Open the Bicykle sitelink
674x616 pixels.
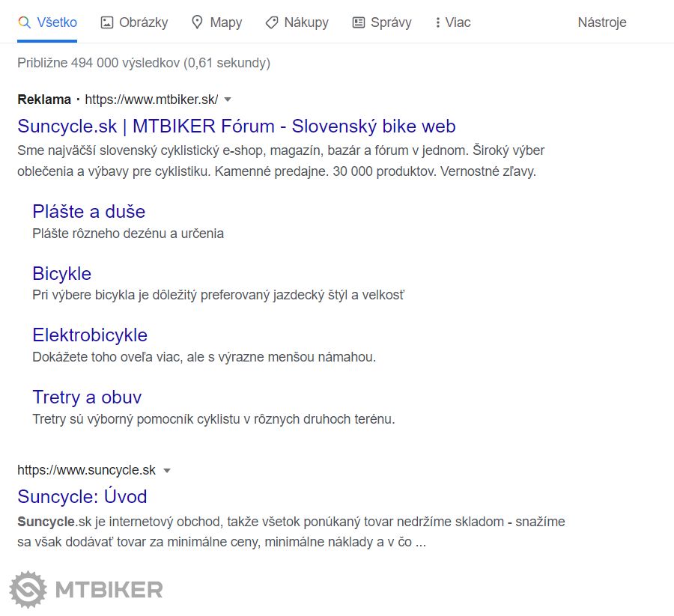coord(61,273)
